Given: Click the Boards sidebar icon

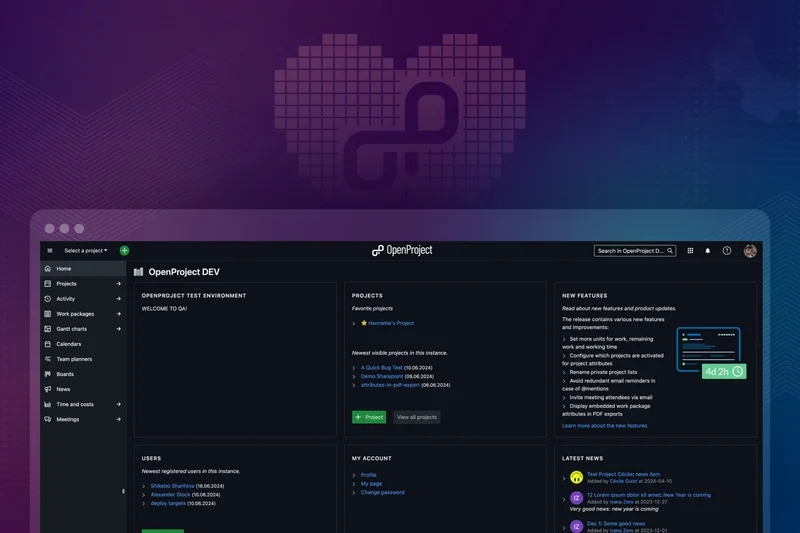Looking at the screenshot, I should (47, 374).
